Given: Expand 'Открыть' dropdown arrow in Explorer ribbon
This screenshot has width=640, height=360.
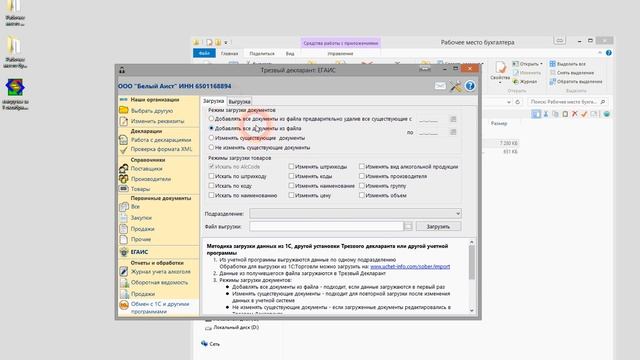Looking at the screenshot, I should pyautogui.click(x=541, y=64).
